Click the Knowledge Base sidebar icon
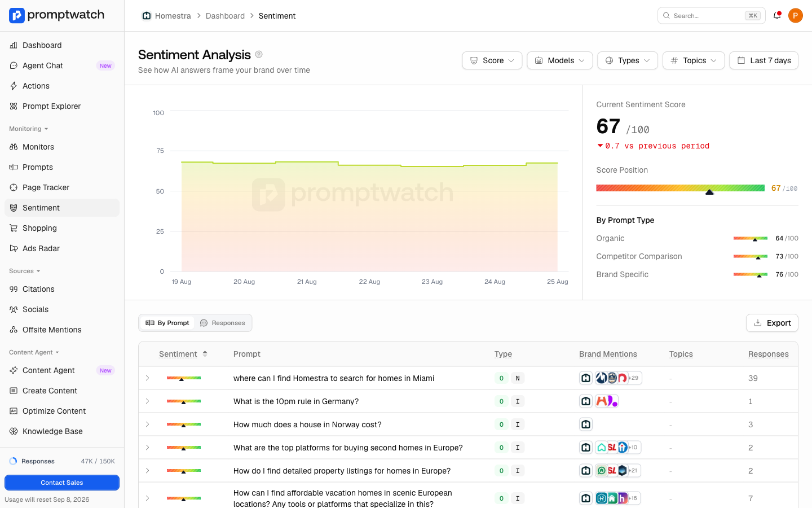 tap(14, 431)
